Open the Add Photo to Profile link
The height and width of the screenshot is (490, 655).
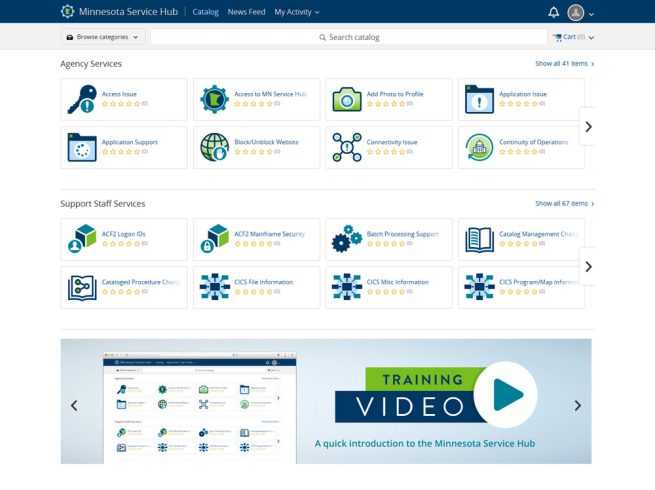tap(395, 94)
